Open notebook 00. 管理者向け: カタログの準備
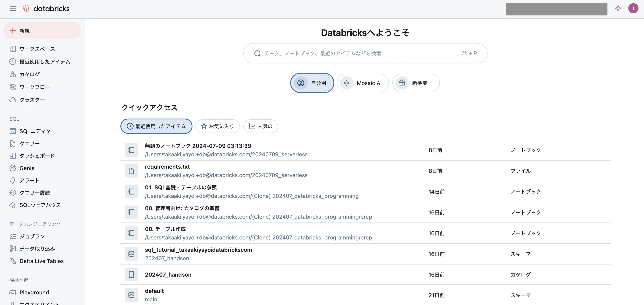The image size is (644, 305). point(182,208)
